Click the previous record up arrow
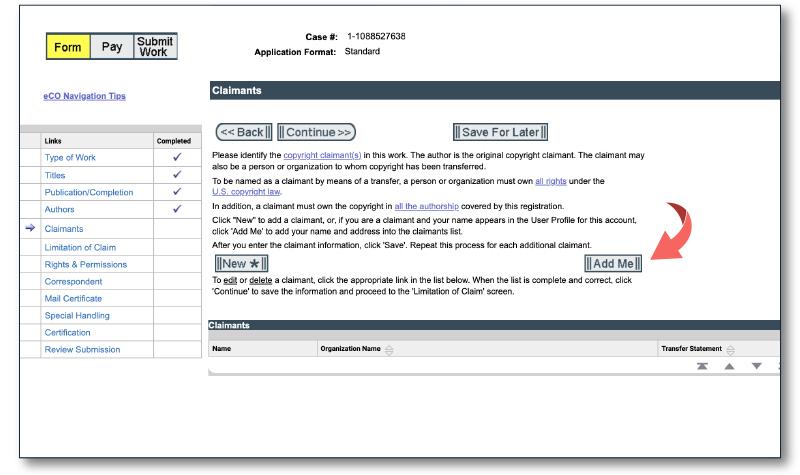This screenshot has height=475, width=800. point(729,366)
